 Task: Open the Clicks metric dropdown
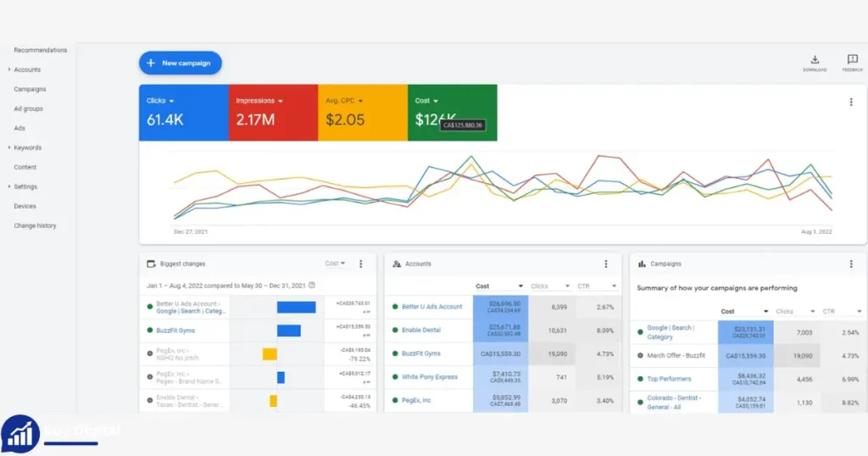pos(160,101)
